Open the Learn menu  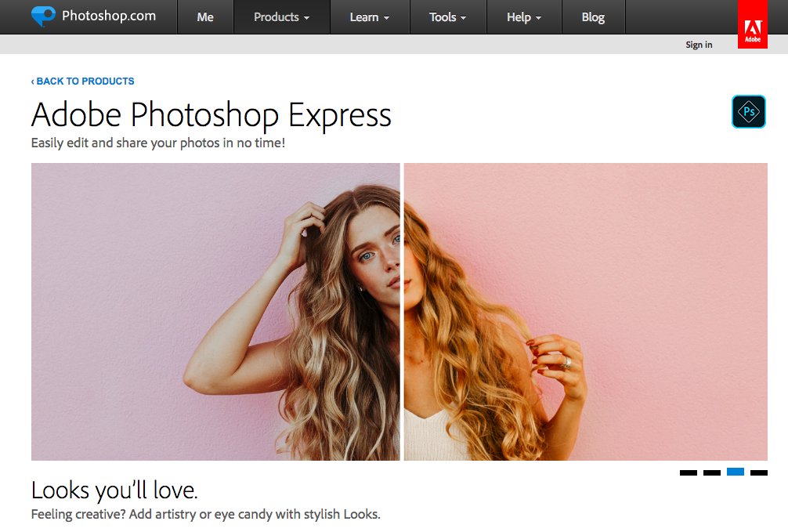(370, 17)
